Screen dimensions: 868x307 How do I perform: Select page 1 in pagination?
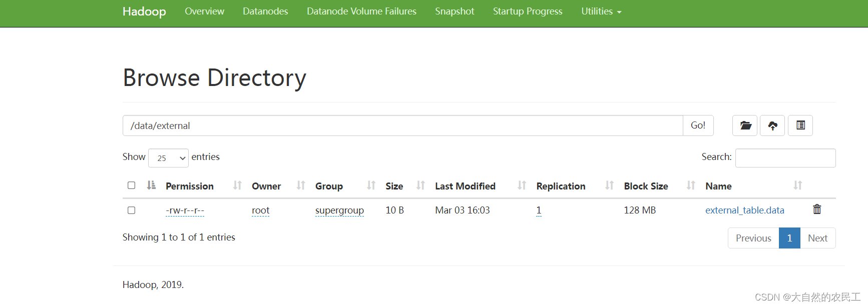coord(789,238)
